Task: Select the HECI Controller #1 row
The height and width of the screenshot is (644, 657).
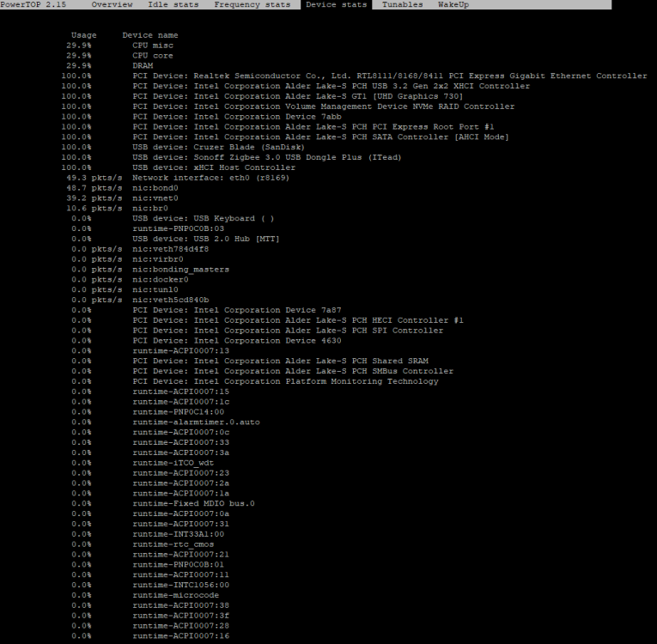Action: pos(267,320)
